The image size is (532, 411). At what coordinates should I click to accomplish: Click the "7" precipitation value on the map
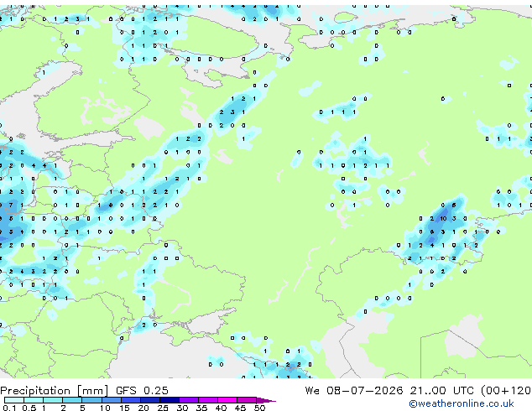click(11, 205)
